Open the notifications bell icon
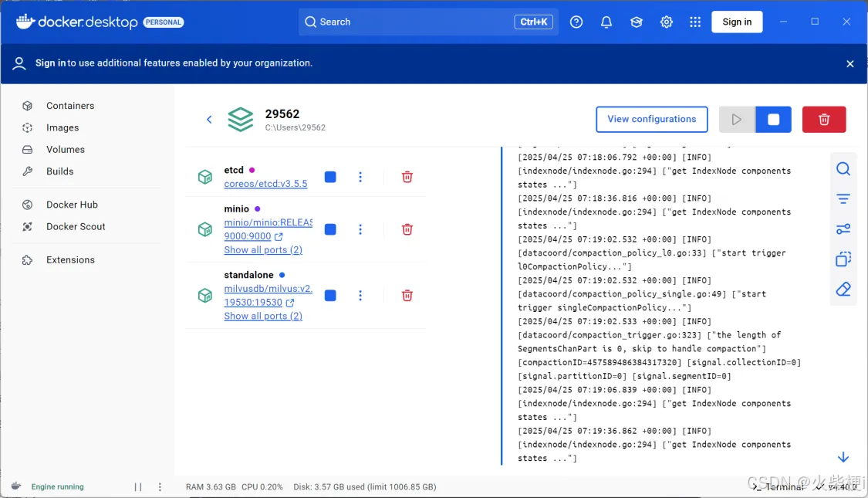 [606, 22]
